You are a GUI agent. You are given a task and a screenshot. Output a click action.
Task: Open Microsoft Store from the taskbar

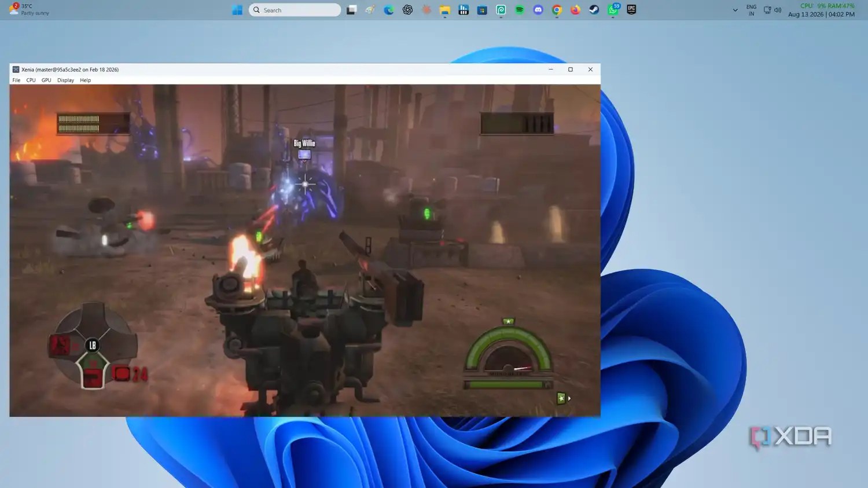(482, 10)
